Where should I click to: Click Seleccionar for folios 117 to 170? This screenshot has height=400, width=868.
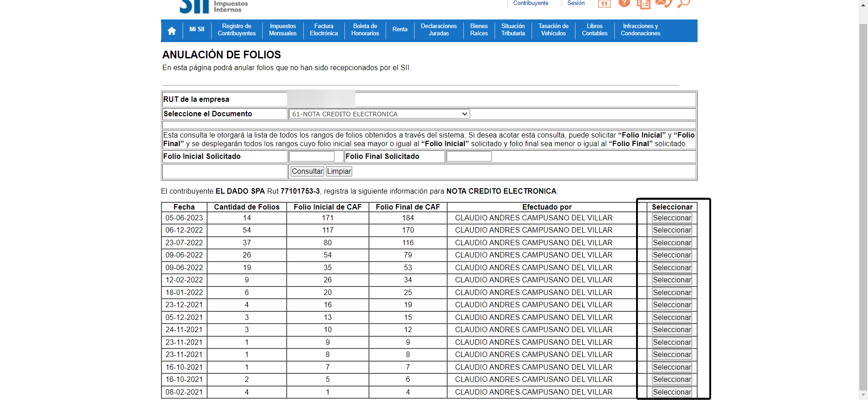tap(672, 230)
